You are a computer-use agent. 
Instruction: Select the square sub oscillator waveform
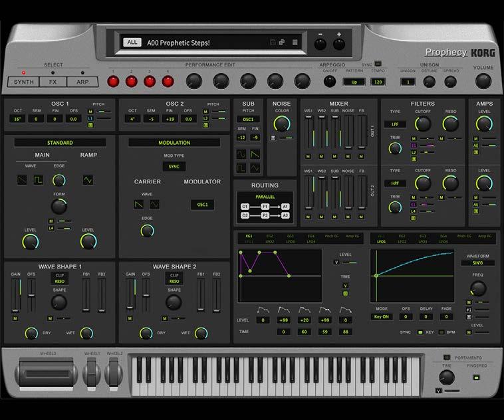click(241, 167)
